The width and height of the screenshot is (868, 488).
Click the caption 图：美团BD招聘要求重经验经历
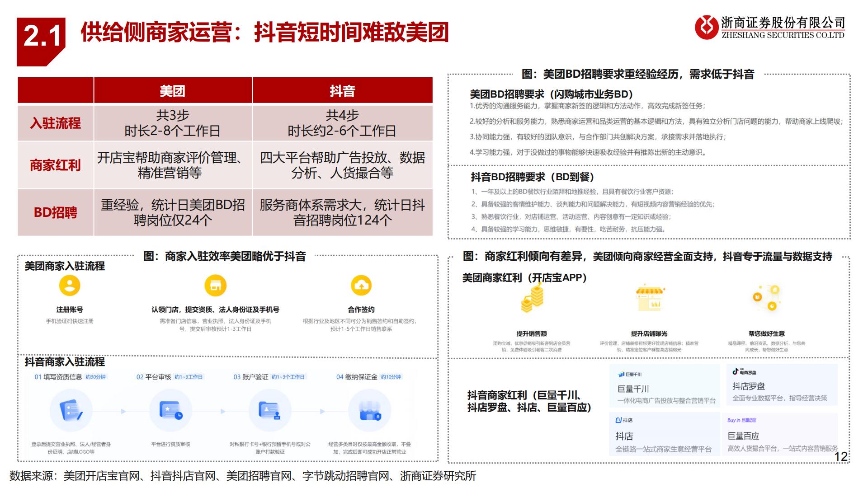point(638,74)
